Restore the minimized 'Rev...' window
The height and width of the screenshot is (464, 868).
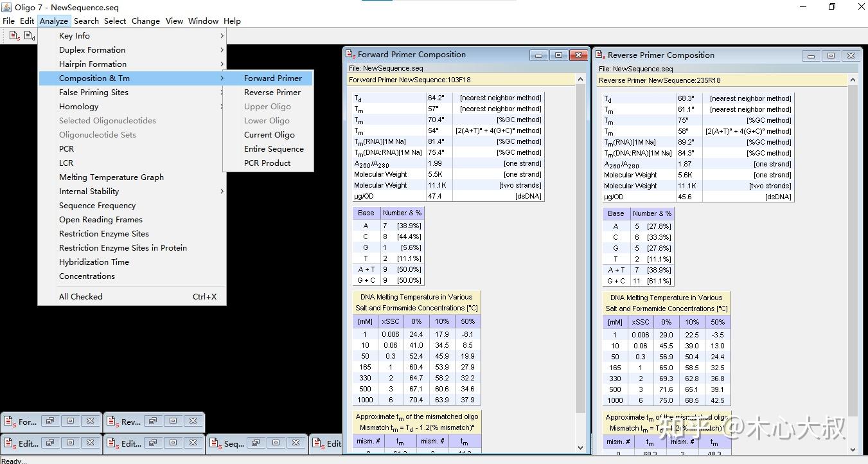point(152,421)
